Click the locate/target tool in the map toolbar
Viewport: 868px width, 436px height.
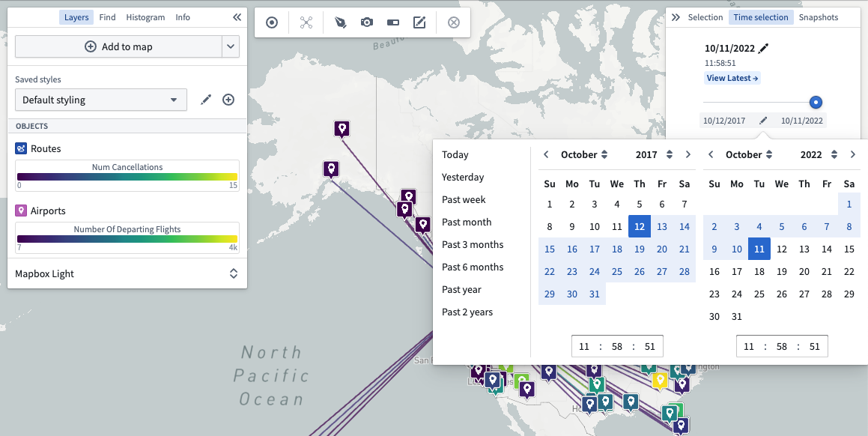[271, 22]
